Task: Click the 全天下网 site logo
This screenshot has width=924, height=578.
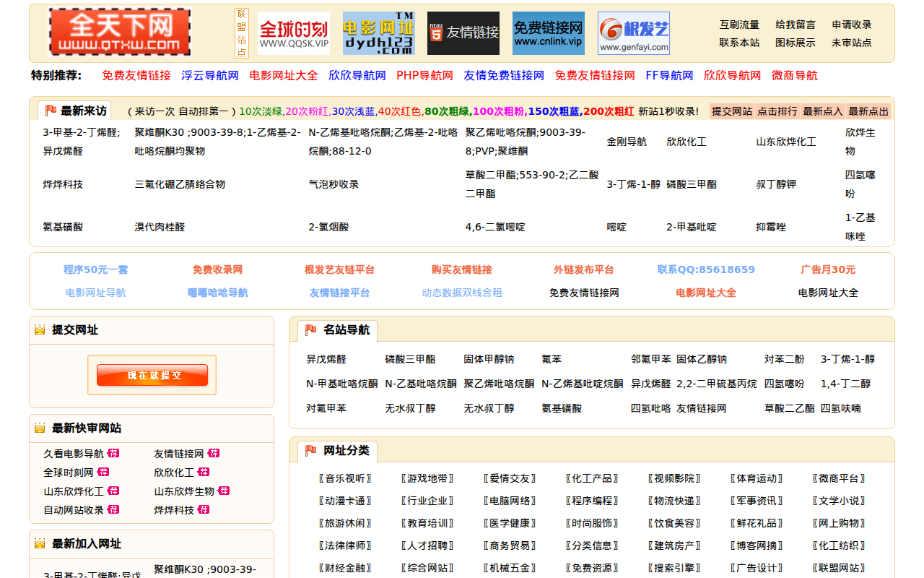Action: coord(120,33)
